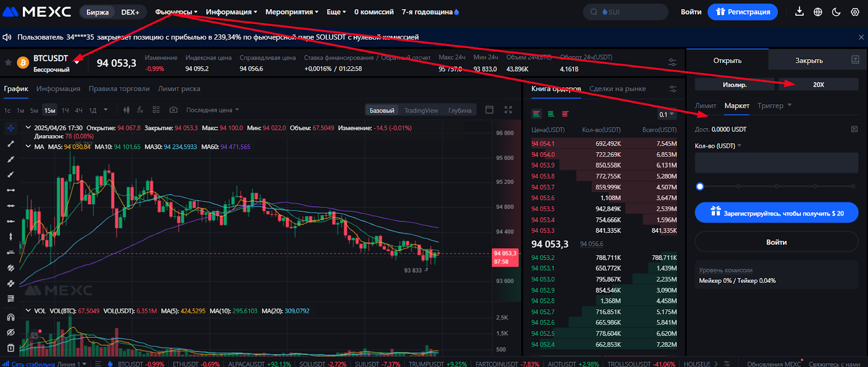Viewport: 868px width, 367px height.
Task: Open the calculator icon next to available balance
Action: coord(854,129)
